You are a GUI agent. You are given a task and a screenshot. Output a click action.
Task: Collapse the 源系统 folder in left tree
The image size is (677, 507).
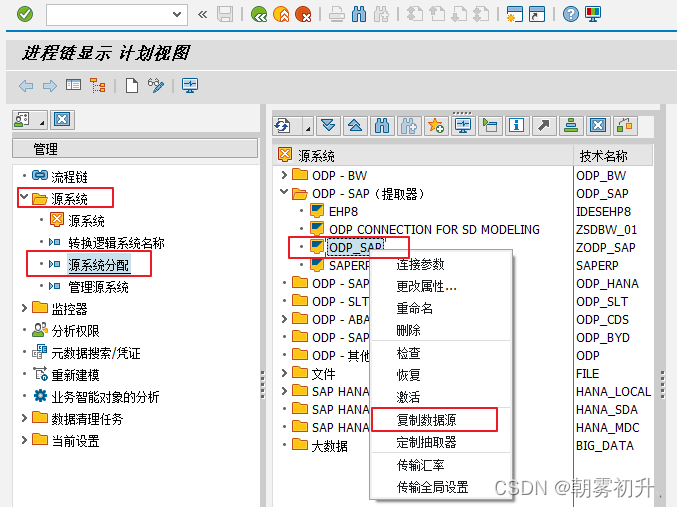24,198
